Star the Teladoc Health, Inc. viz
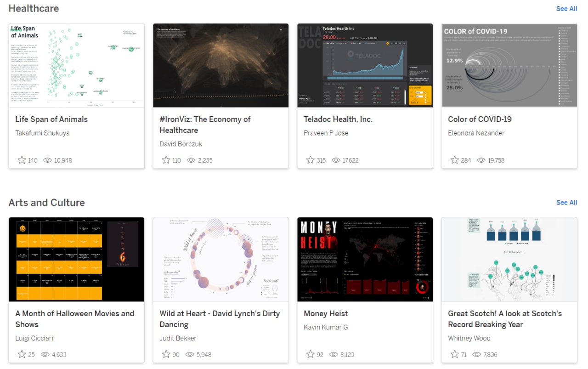Screen dimensions: 588x369 tap(310, 160)
